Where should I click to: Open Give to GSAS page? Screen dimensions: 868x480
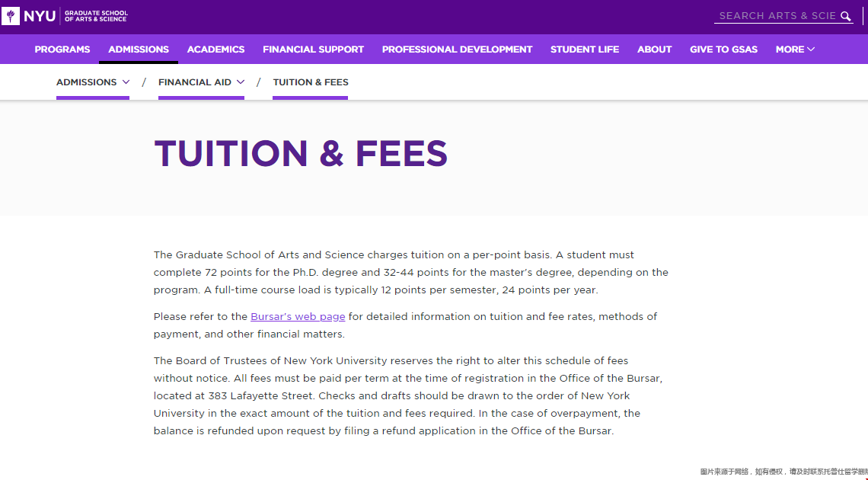[x=723, y=50]
